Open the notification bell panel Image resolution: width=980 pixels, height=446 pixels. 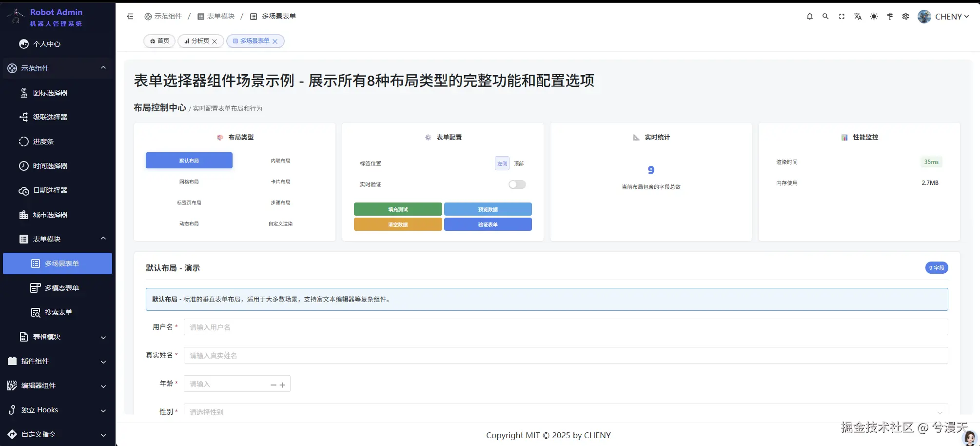809,16
